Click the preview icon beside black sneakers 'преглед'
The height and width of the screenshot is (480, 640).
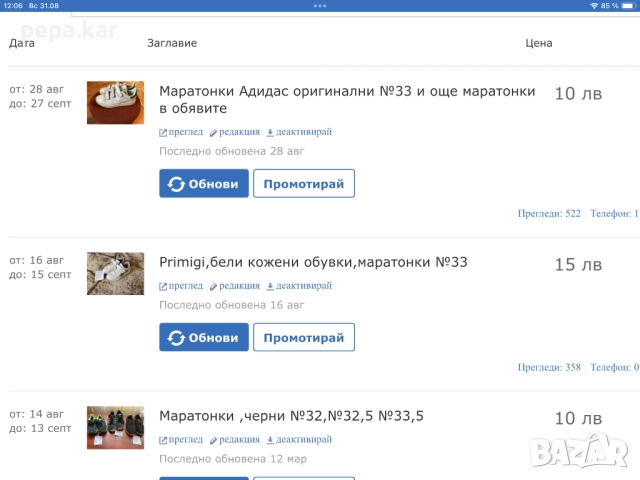[163, 440]
